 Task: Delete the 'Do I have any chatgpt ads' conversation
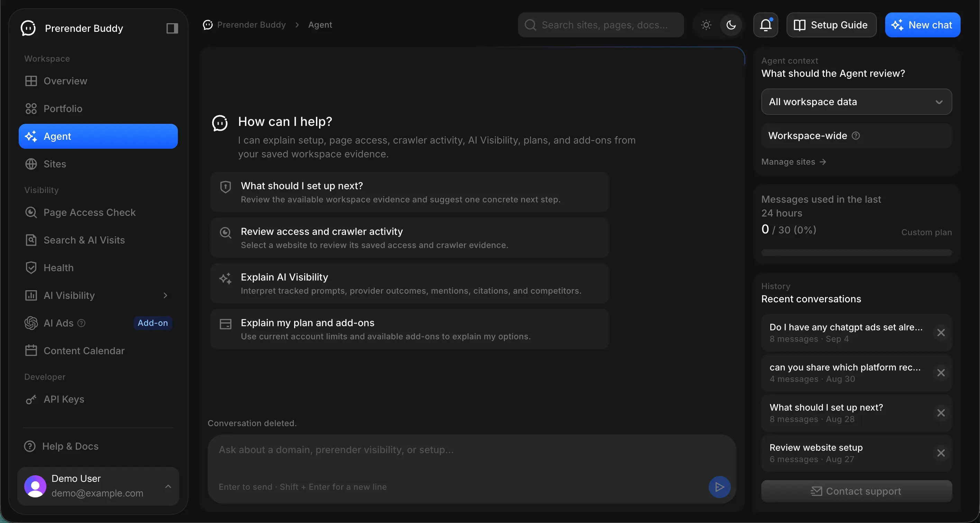941,333
